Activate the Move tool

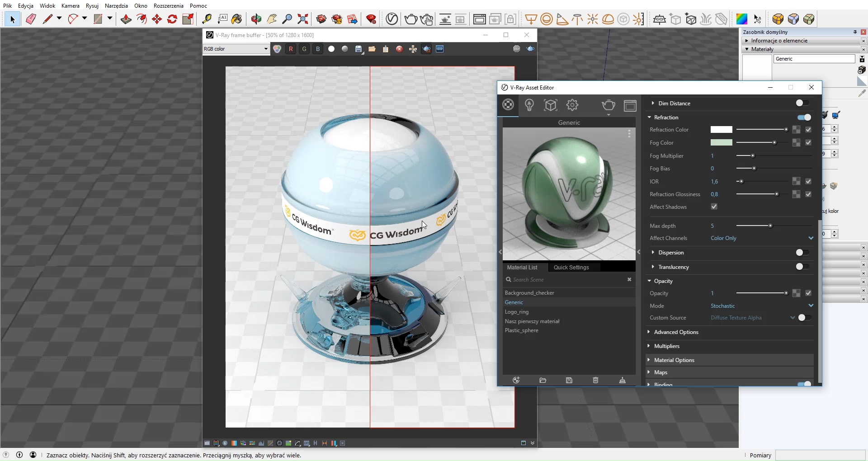pyautogui.click(x=157, y=19)
